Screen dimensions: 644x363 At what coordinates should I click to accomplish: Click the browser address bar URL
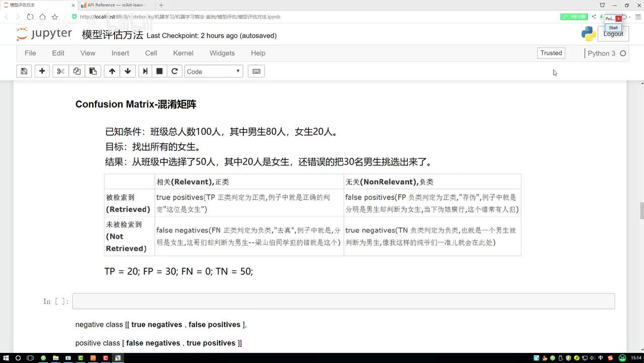180,17
